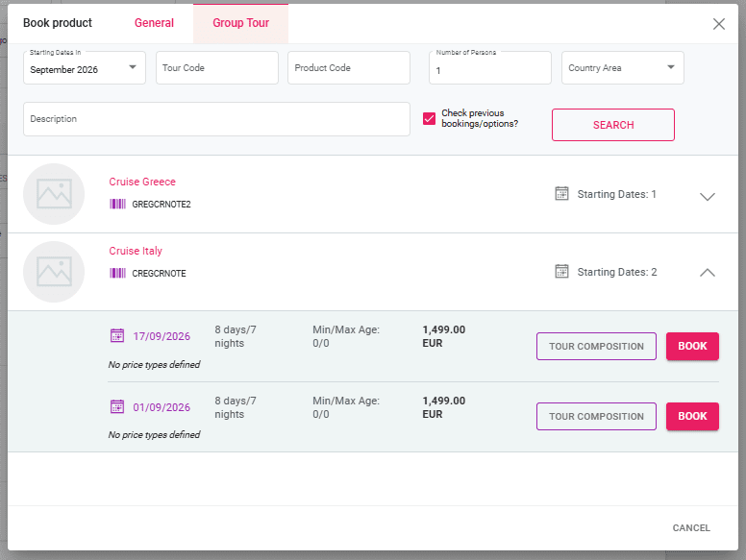View Tour Composition for 01/09/2026 departure
746x560 pixels.
click(596, 417)
